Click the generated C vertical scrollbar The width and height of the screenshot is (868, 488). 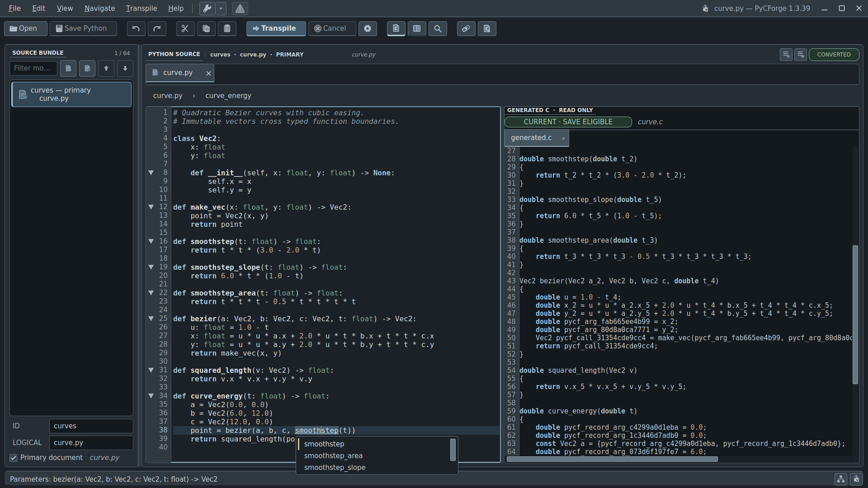(x=855, y=315)
